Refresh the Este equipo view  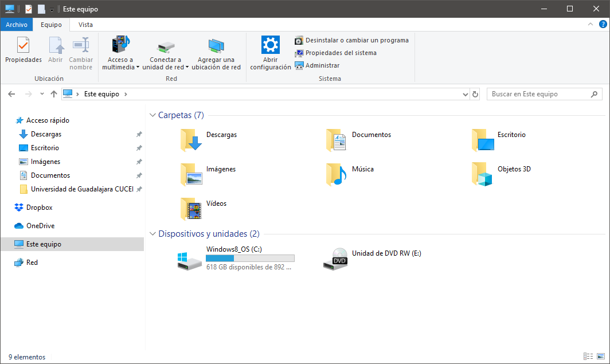(475, 94)
